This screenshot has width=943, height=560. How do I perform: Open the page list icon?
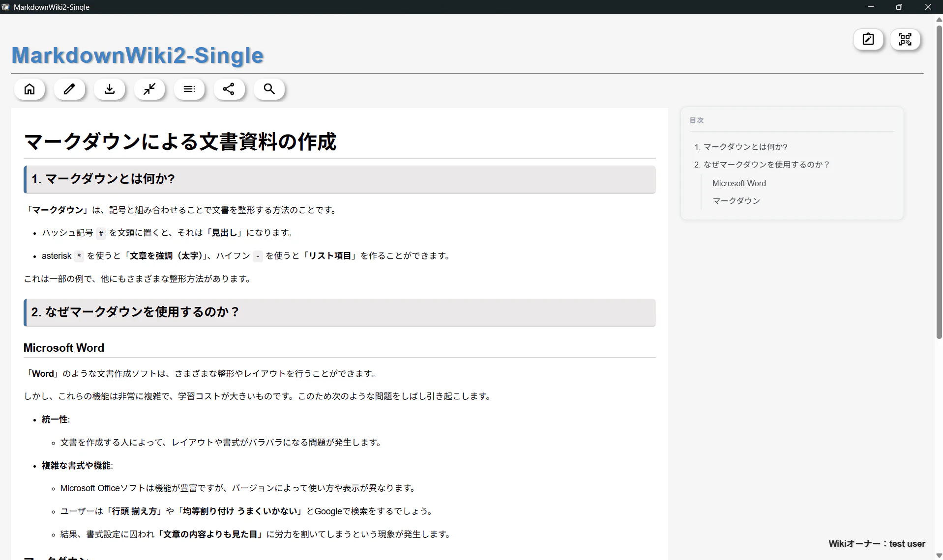pos(189,89)
